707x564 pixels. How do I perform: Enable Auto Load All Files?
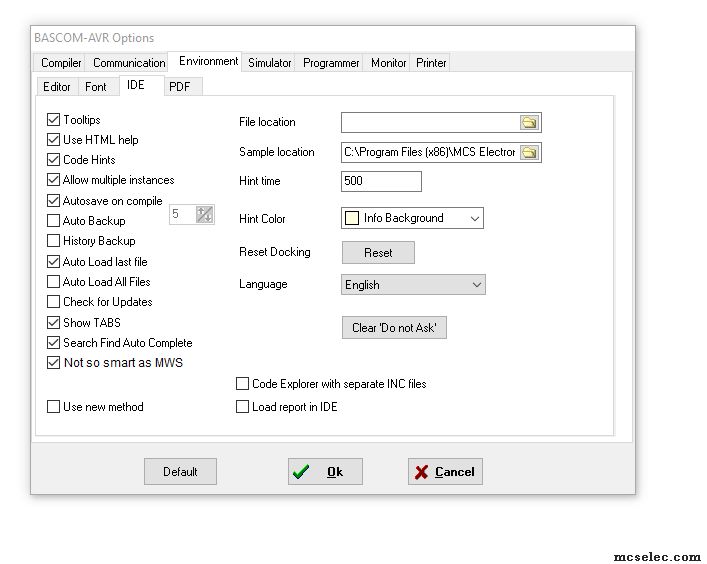click(53, 282)
